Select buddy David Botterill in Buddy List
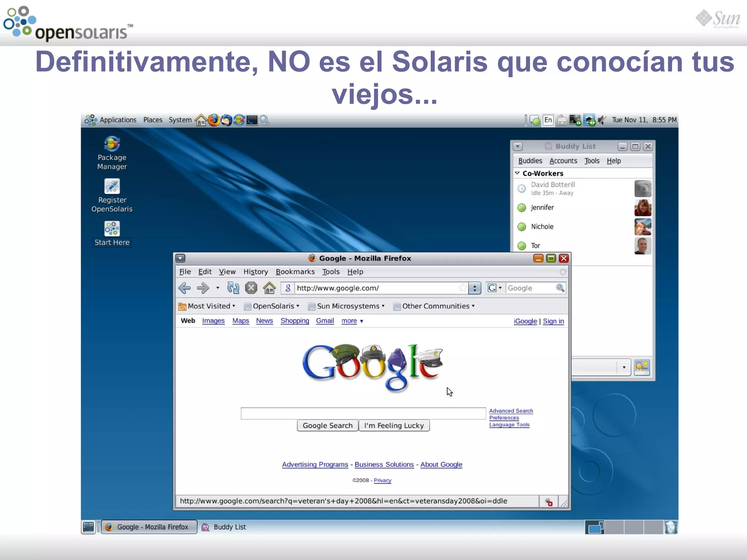This screenshot has width=747, height=560. point(584,188)
